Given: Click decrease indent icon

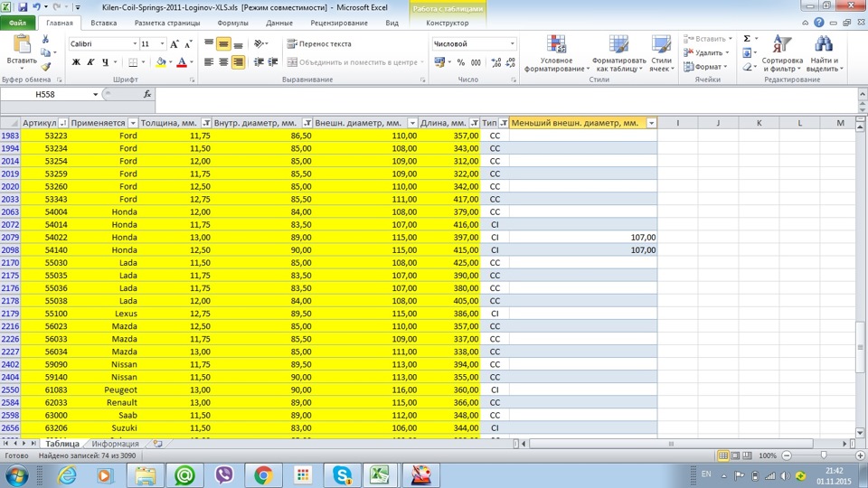Looking at the screenshot, I should tap(259, 62).
